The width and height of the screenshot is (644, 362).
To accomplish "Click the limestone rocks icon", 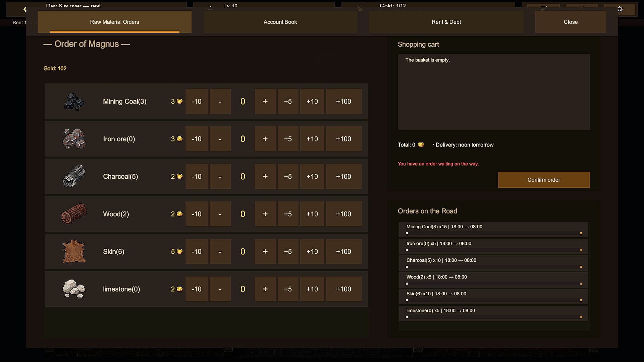I will click(74, 289).
